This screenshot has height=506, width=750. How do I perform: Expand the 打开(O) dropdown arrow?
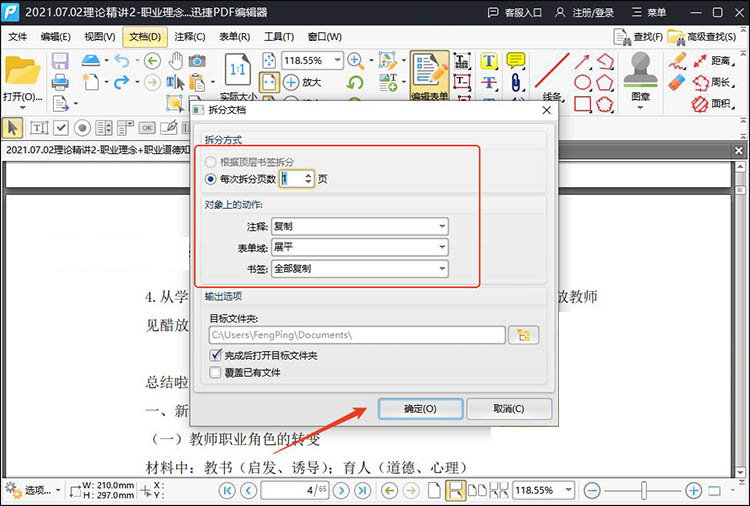[x=22, y=107]
